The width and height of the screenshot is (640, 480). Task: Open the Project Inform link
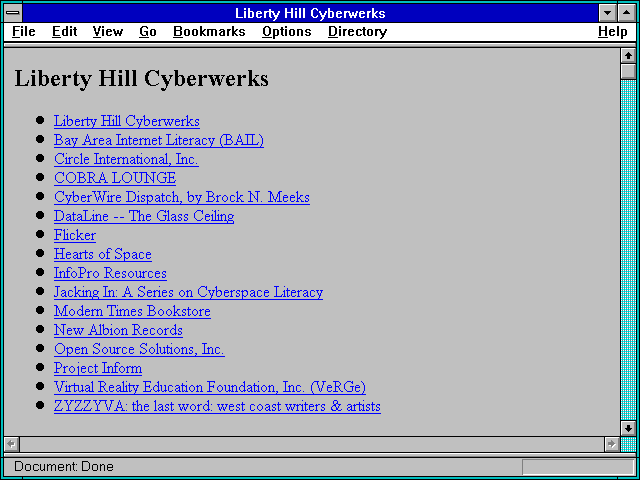(x=98, y=368)
